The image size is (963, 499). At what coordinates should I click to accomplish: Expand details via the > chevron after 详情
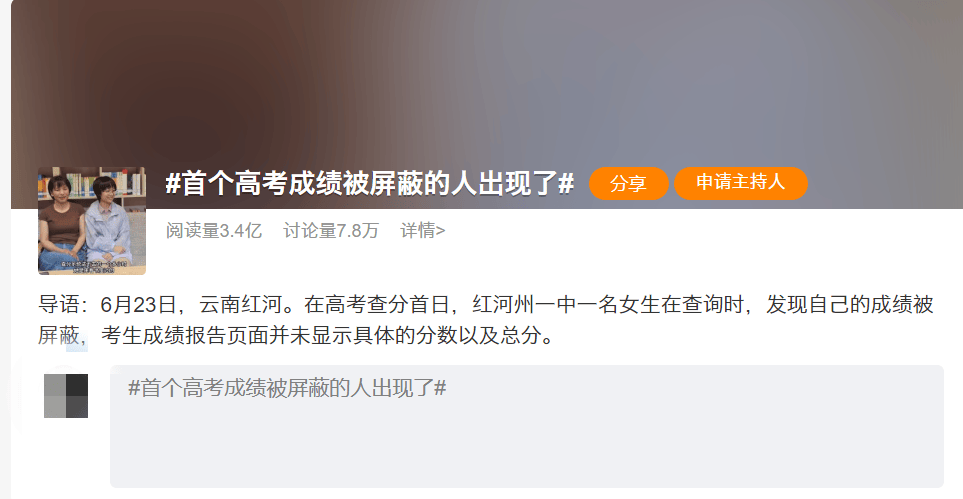coord(440,231)
